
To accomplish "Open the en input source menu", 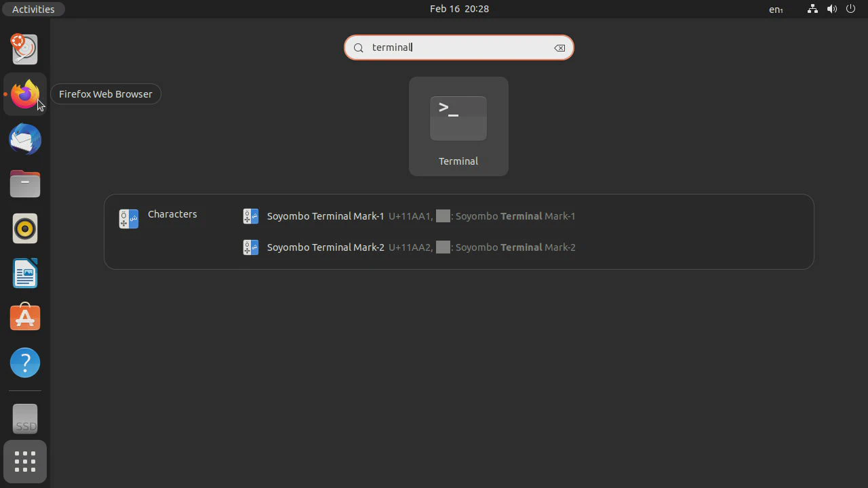I will (776, 9).
